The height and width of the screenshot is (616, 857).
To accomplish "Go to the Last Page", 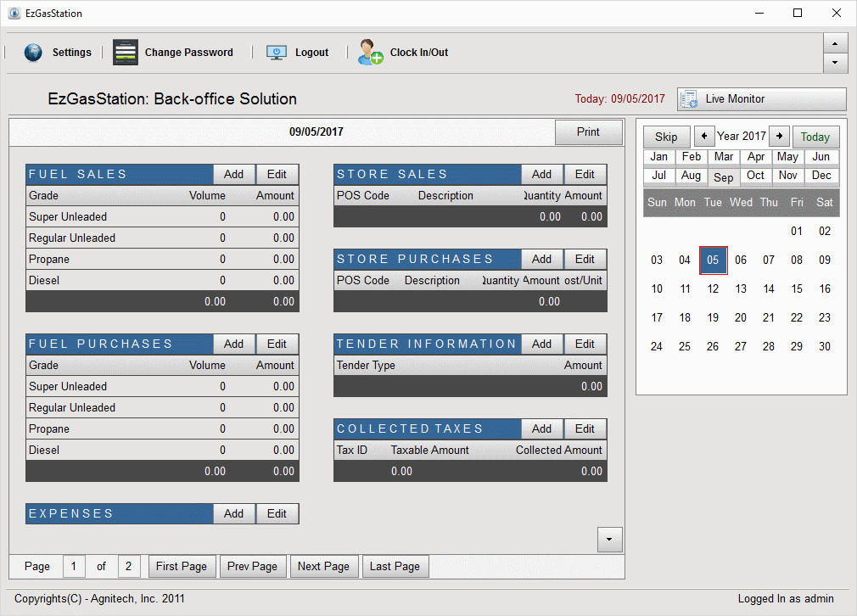I will 395,567.
